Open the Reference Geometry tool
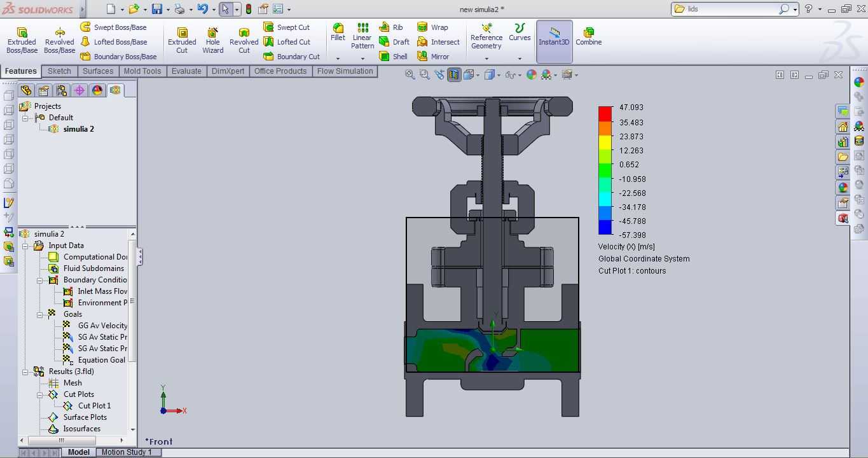Screen dimensions: 868x458 486,37
